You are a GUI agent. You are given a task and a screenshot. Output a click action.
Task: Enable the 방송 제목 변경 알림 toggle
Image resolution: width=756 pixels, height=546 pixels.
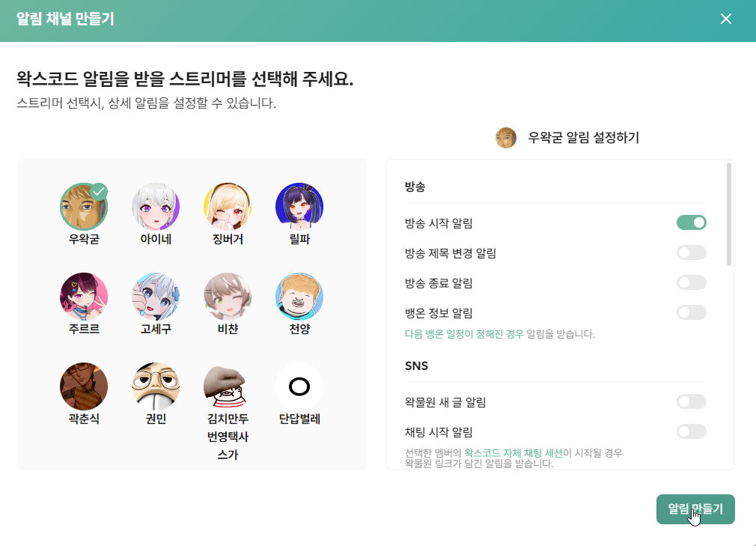click(x=692, y=252)
